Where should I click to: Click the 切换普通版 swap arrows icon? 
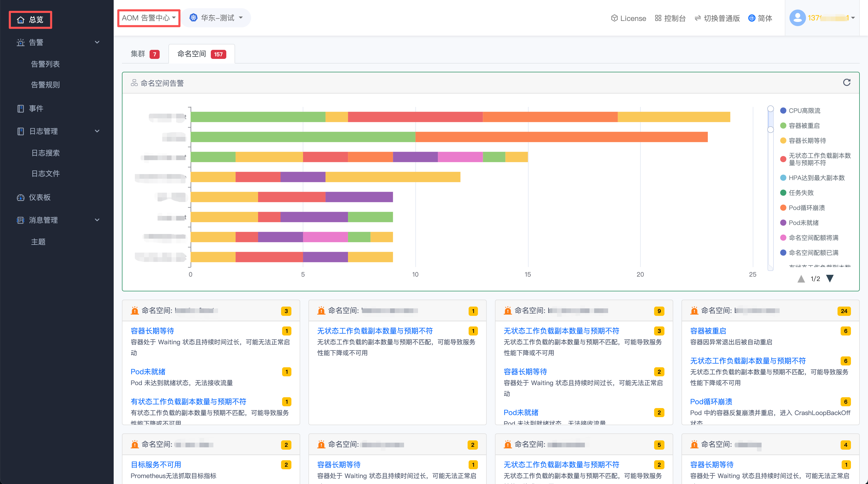[x=698, y=18]
